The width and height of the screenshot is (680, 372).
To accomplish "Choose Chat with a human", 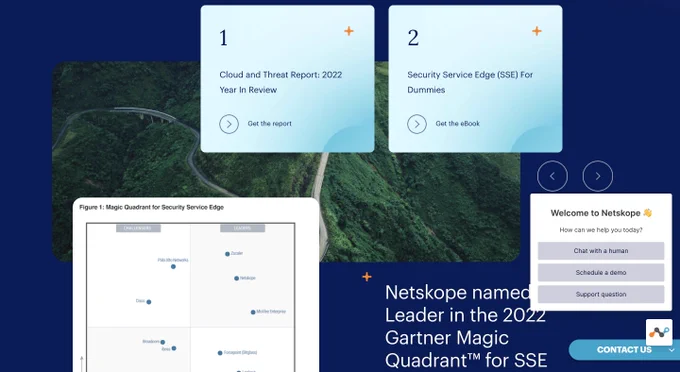I will coord(601,251).
